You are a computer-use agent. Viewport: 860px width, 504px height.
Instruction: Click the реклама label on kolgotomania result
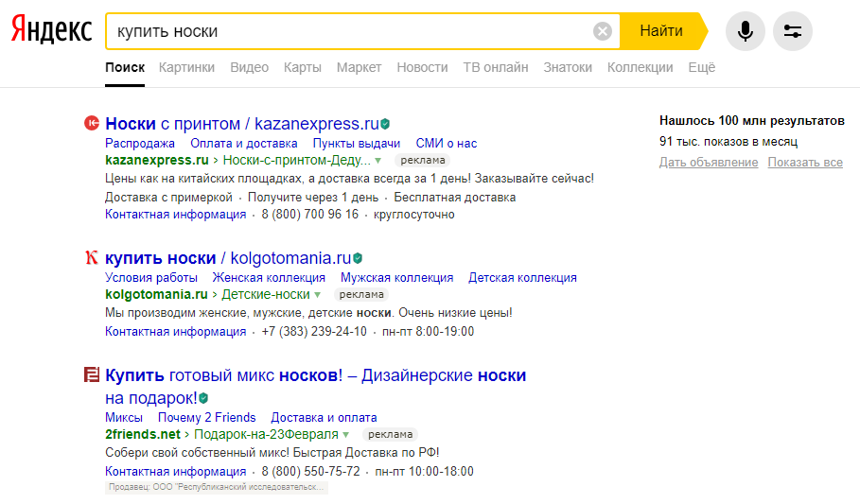click(361, 294)
